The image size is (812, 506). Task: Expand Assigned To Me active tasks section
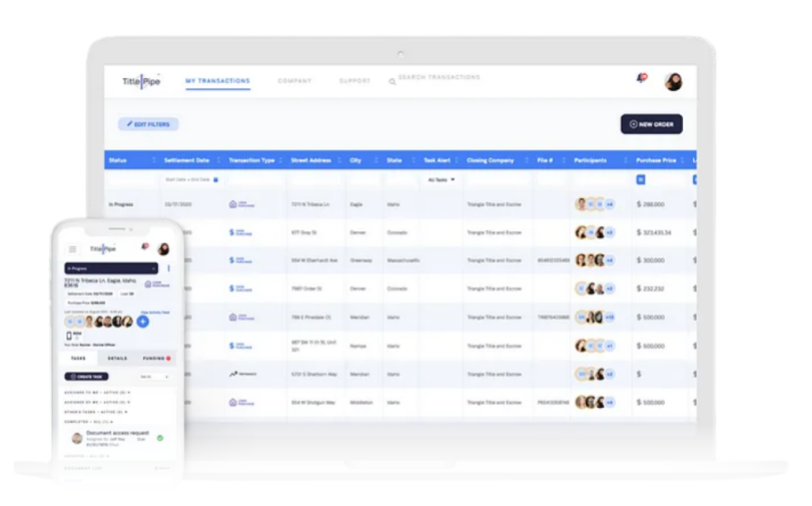[97, 392]
